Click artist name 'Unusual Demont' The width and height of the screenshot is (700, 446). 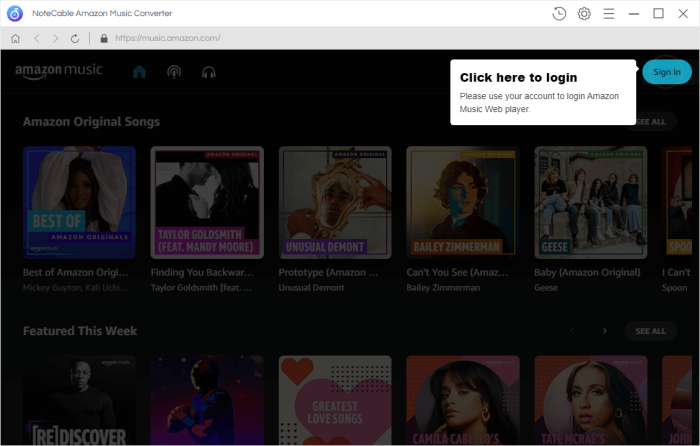[312, 288]
